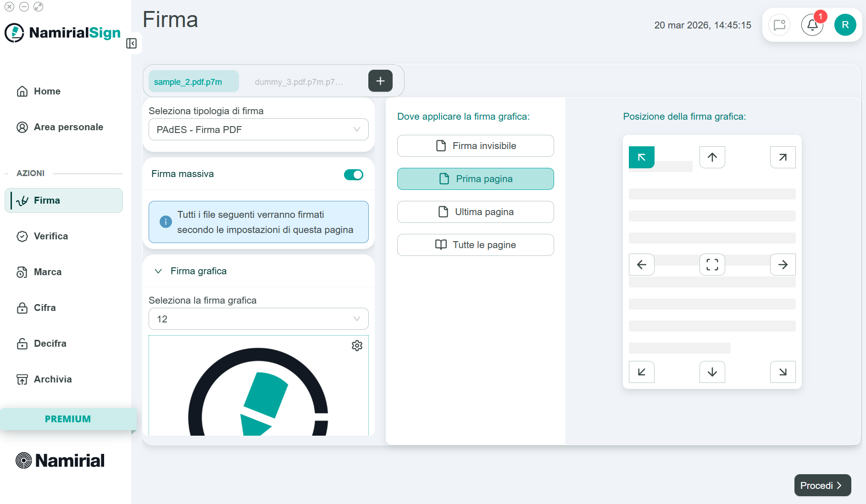Screen dimensions: 866x504
Task: Choose Ultima pagina option
Action: coord(476,212)
